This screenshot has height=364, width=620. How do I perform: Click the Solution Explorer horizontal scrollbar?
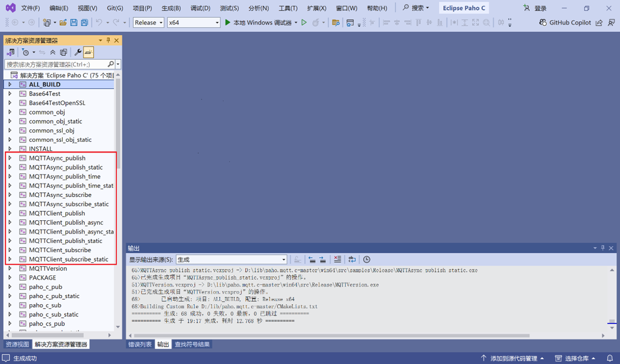click(x=49, y=335)
